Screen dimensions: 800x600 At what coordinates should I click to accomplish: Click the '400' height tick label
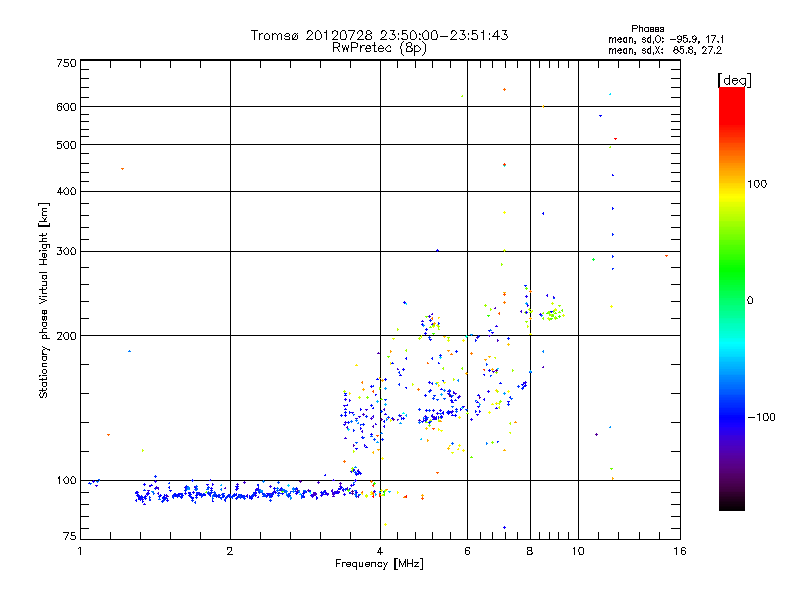point(66,191)
